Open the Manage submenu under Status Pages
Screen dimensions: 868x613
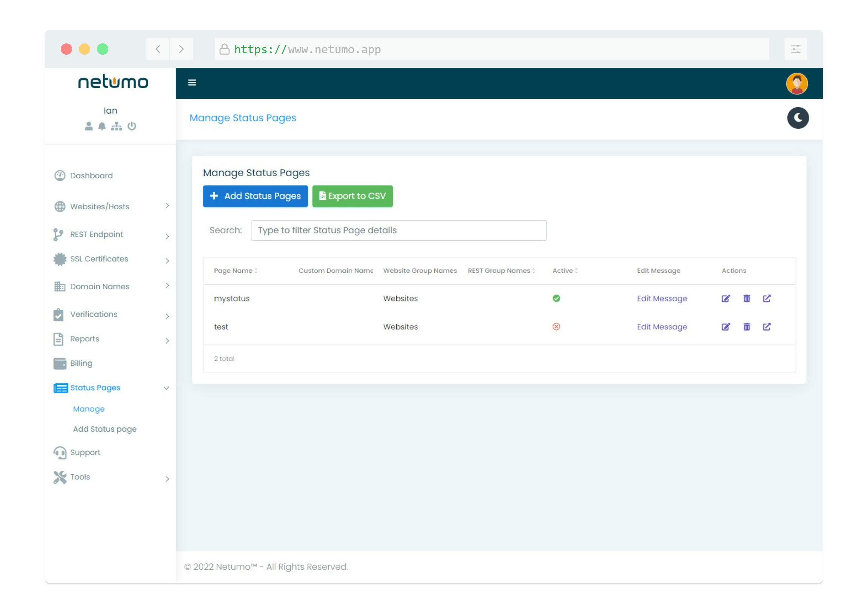[88, 408]
